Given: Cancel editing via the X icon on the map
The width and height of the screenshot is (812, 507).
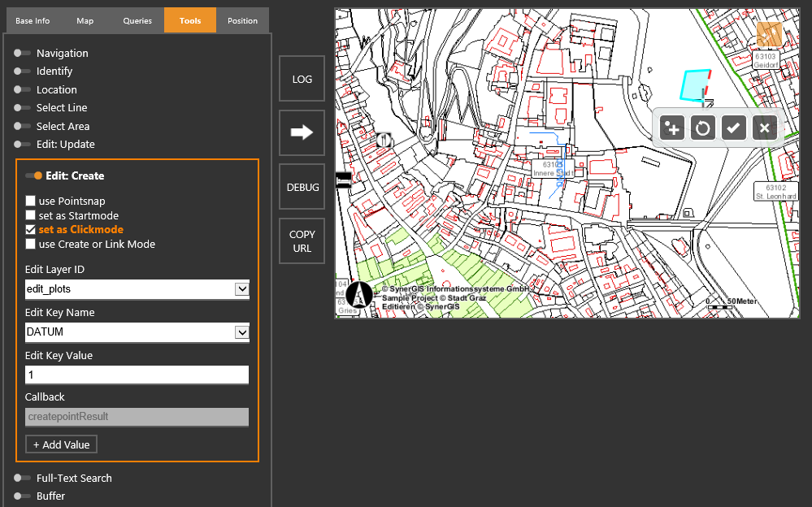Looking at the screenshot, I should [764, 128].
